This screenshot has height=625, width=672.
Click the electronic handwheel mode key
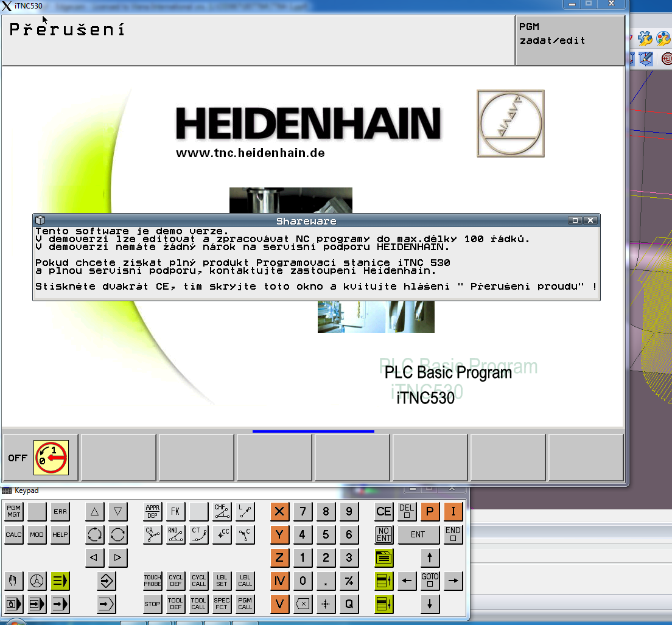[x=37, y=581]
